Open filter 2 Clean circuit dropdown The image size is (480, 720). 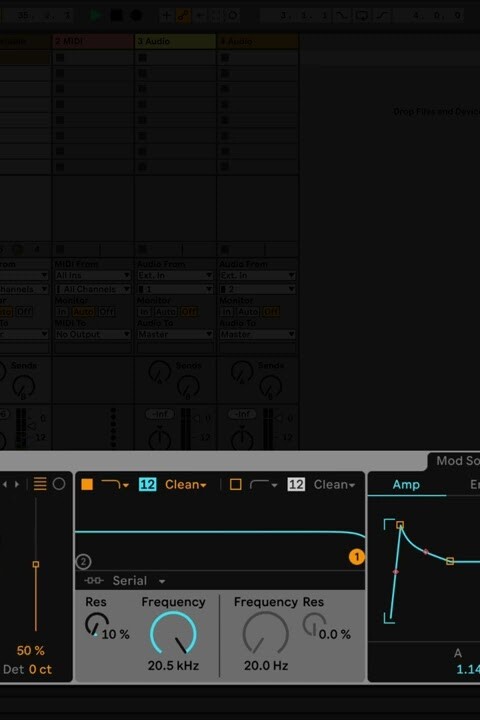(x=334, y=484)
